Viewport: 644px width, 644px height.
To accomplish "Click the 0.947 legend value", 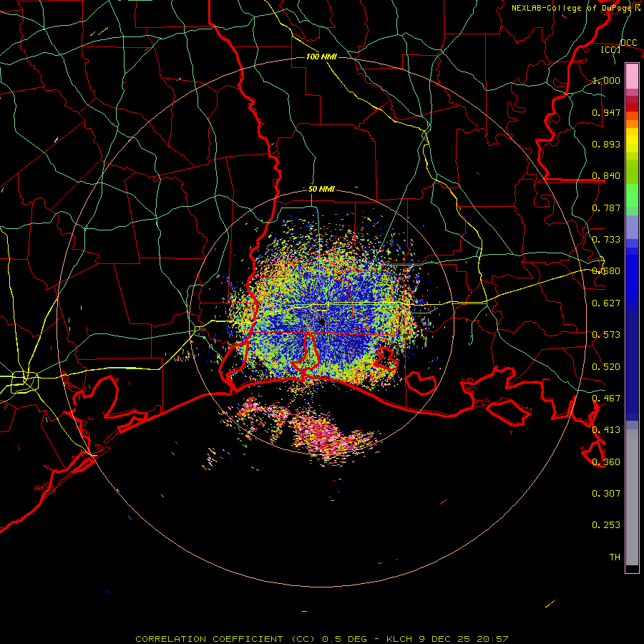I will (x=606, y=112).
